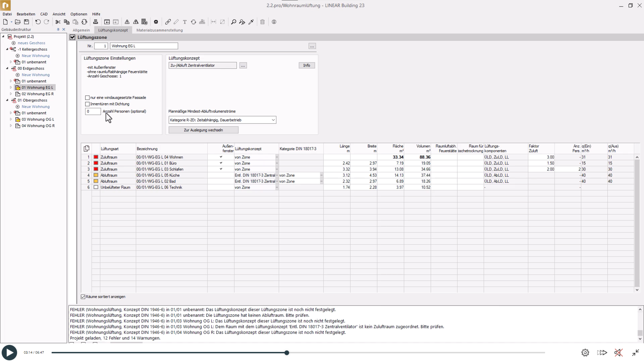Click the magnifying glass search icon

[234, 22]
